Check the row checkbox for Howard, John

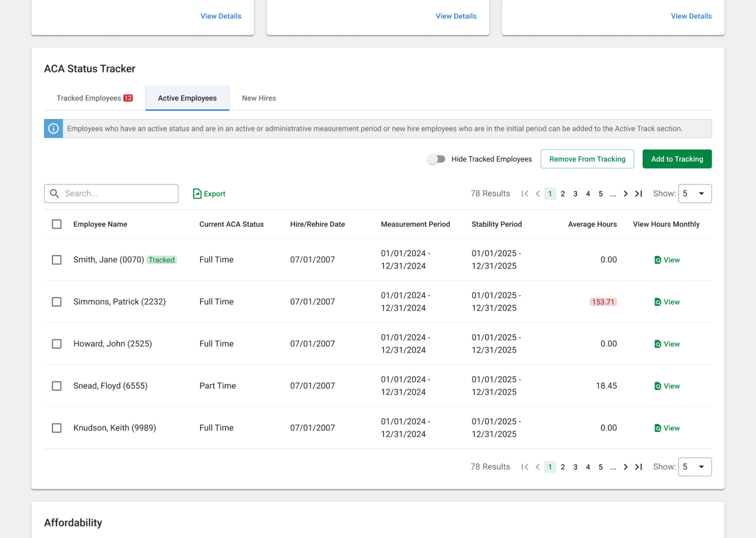pyautogui.click(x=57, y=344)
